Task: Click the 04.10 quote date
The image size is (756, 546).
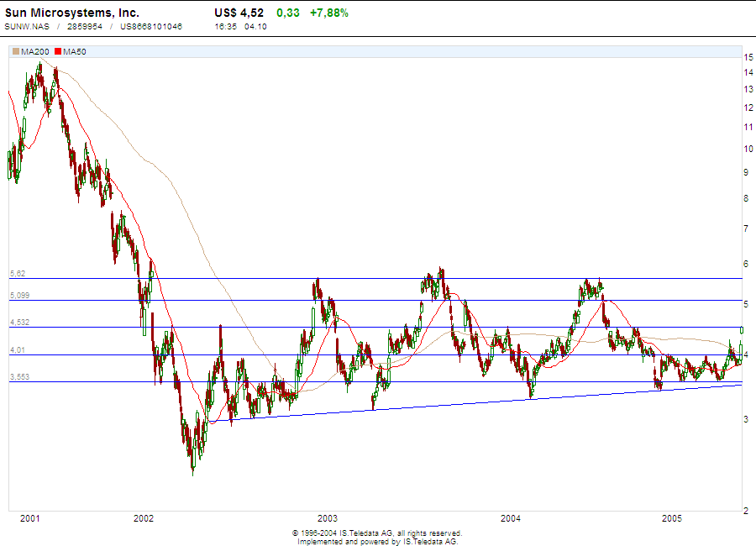Action: tap(255, 27)
